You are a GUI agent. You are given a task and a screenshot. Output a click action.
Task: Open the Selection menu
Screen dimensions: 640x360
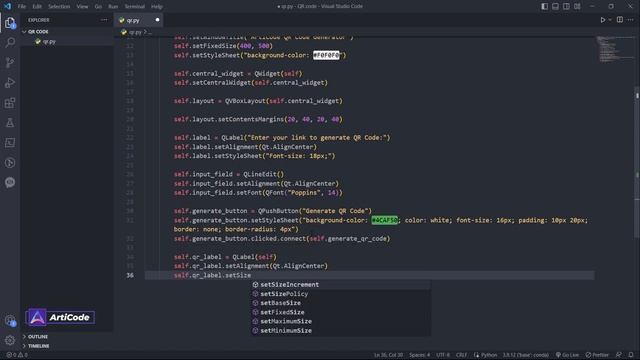point(59,7)
